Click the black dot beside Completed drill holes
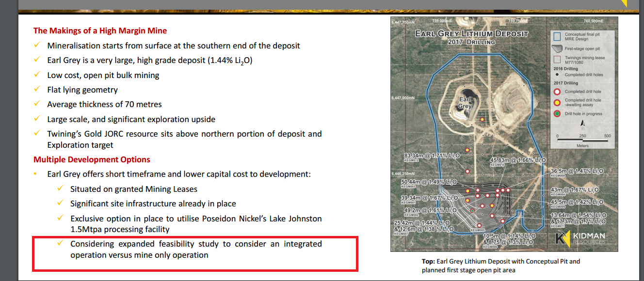Image resolution: width=644 pixels, height=281 pixels. (x=557, y=75)
